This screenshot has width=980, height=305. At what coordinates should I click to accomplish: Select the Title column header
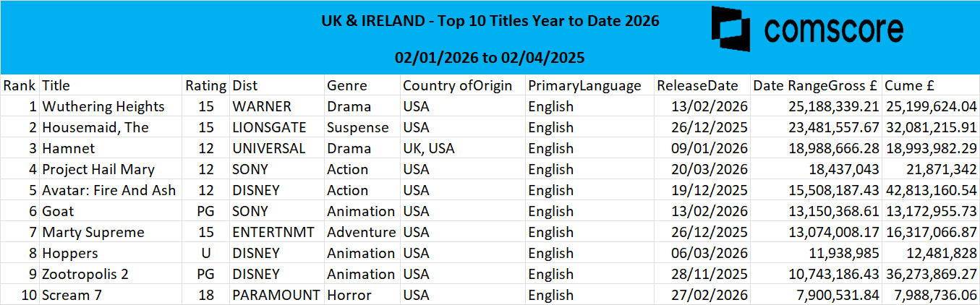[56, 85]
